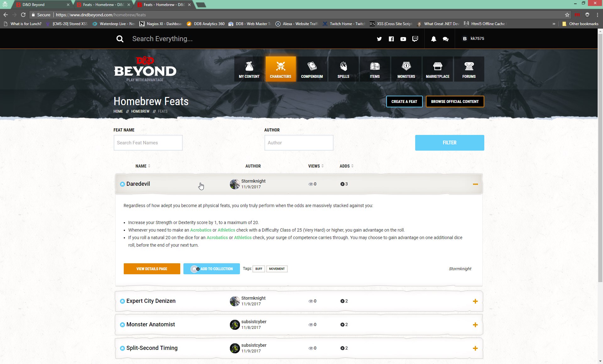The image size is (603, 364).
Task: Open the Monsters menu
Action: 406,69
